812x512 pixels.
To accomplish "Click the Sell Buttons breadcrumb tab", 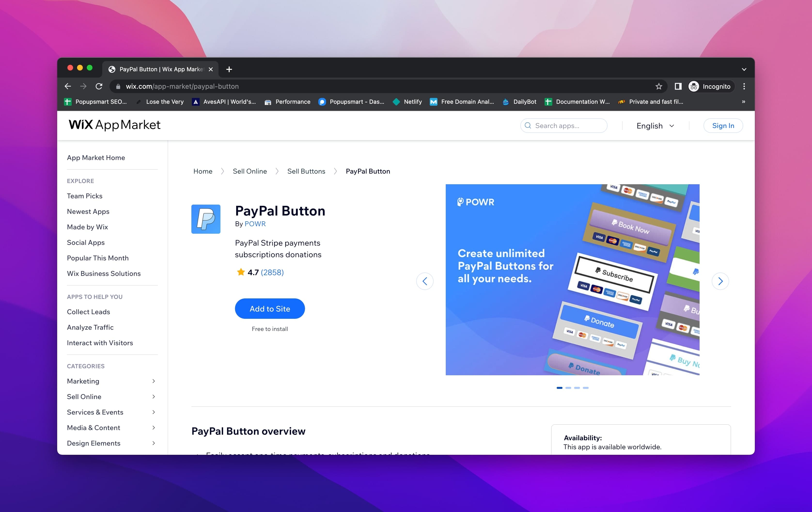I will tap(306, 171).
